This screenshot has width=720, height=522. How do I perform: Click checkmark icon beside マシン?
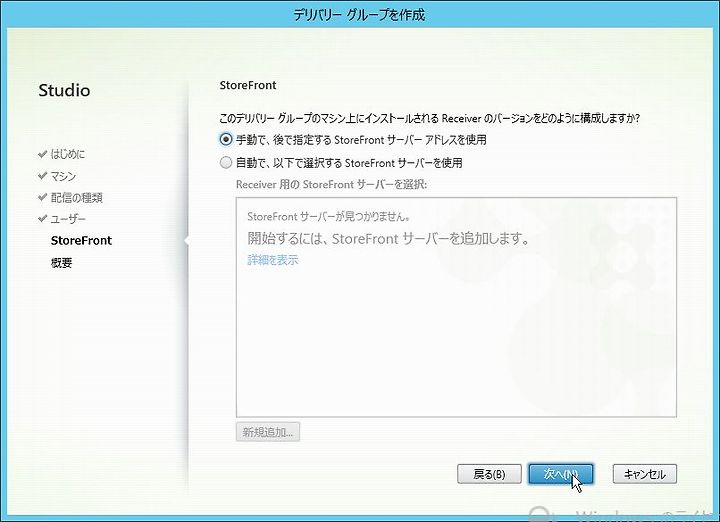point(43,175)
